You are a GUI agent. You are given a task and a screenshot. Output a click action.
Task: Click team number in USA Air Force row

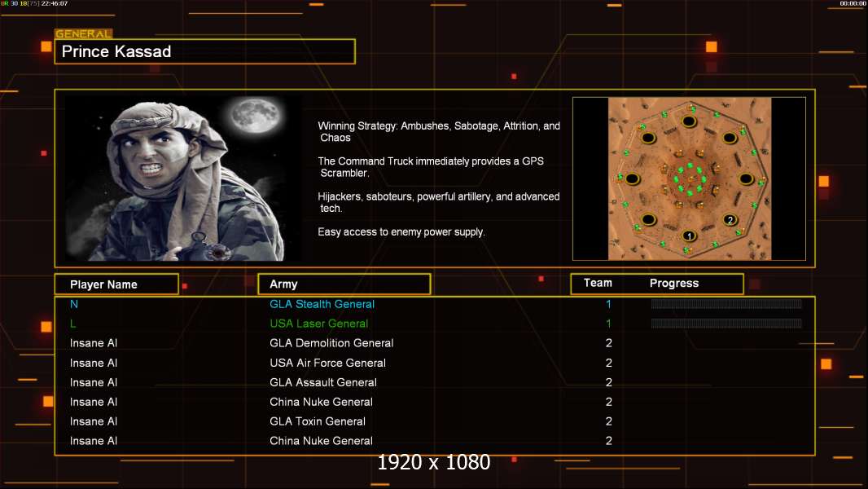pyautogui.click(x=609, y=363)
